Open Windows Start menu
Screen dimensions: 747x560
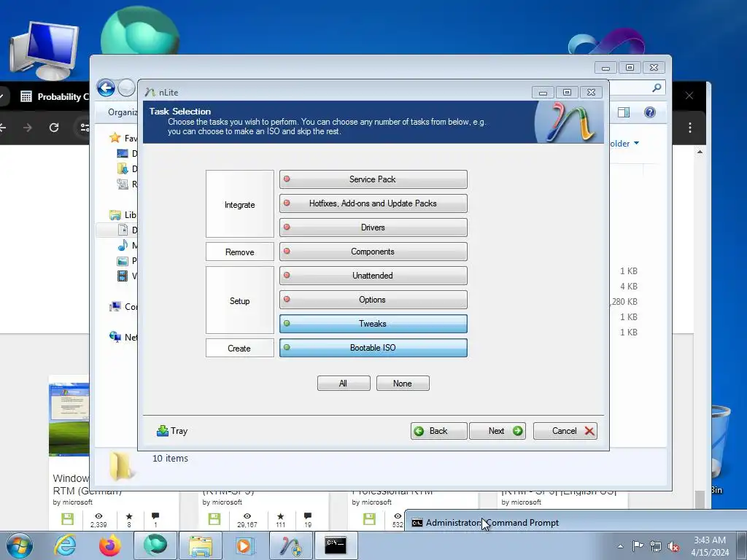[x=20, y=545]
